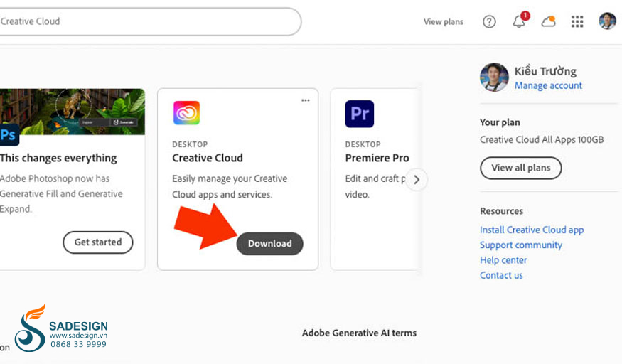Open the Photoshop generative fill banner image
Viewport: 622px width, 364px height.
click(x=73, y=112)
